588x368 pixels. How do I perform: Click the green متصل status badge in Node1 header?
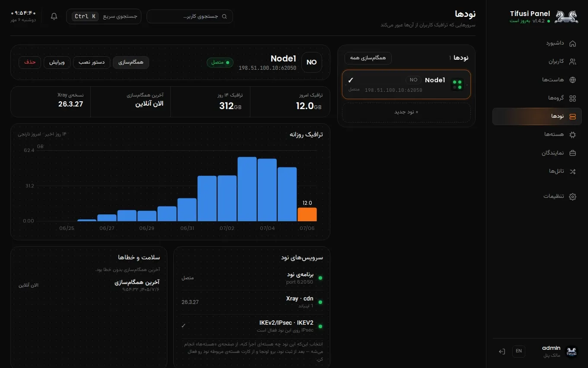click(x=220, y=62)
